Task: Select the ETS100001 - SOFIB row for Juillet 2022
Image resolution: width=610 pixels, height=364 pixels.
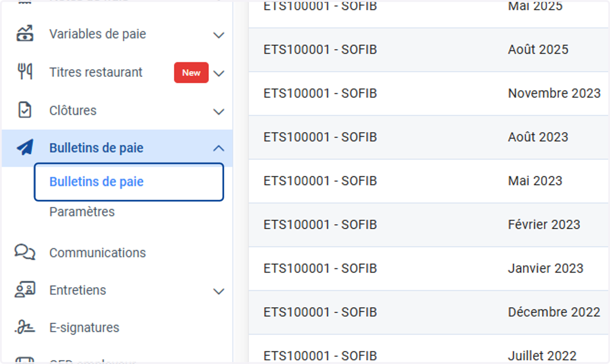Action: (x=429, y=349)
